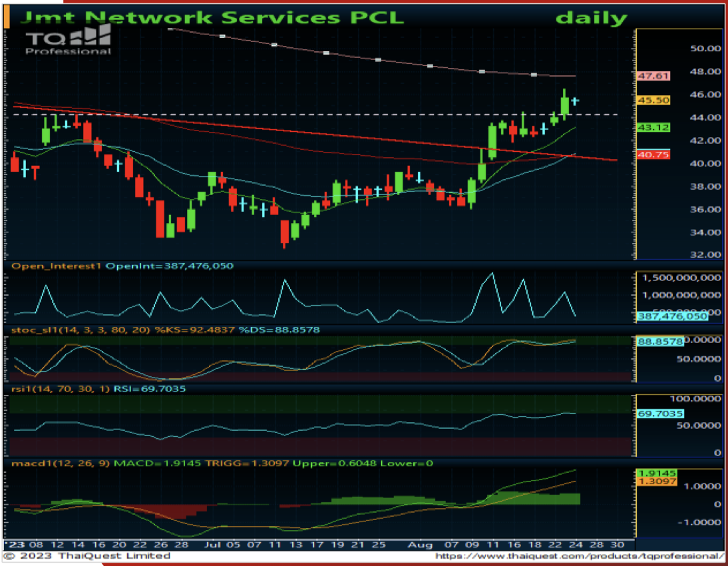The width and height of the screenshot is (728, 566).
Task: Select the 'daily' timeframe label
Action: tap(591, 18)
